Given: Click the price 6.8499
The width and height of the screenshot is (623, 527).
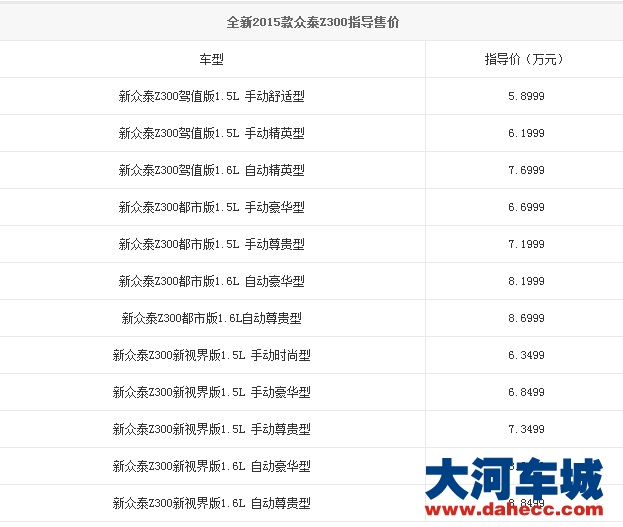Looking at the screenshot, I should click(526, 392).
